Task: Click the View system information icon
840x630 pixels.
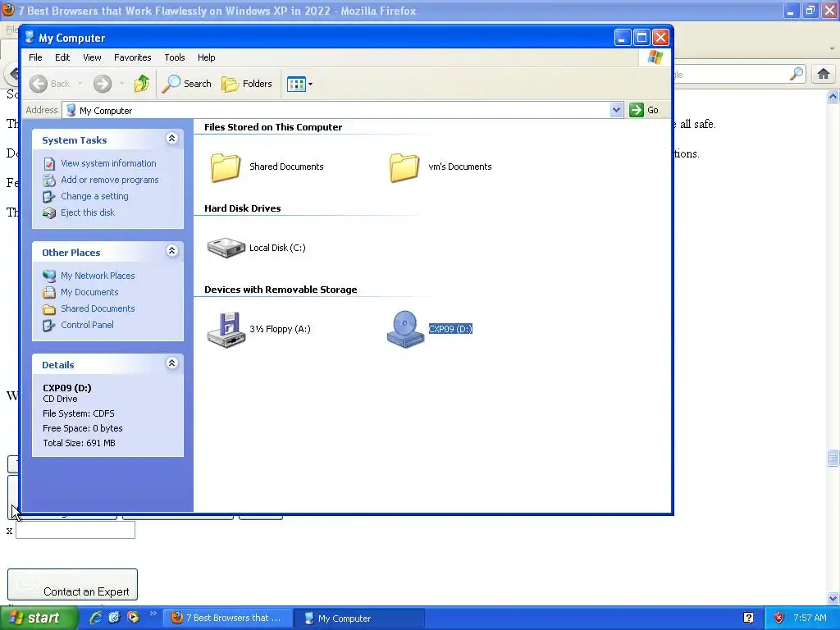Action: click(49, 164)
